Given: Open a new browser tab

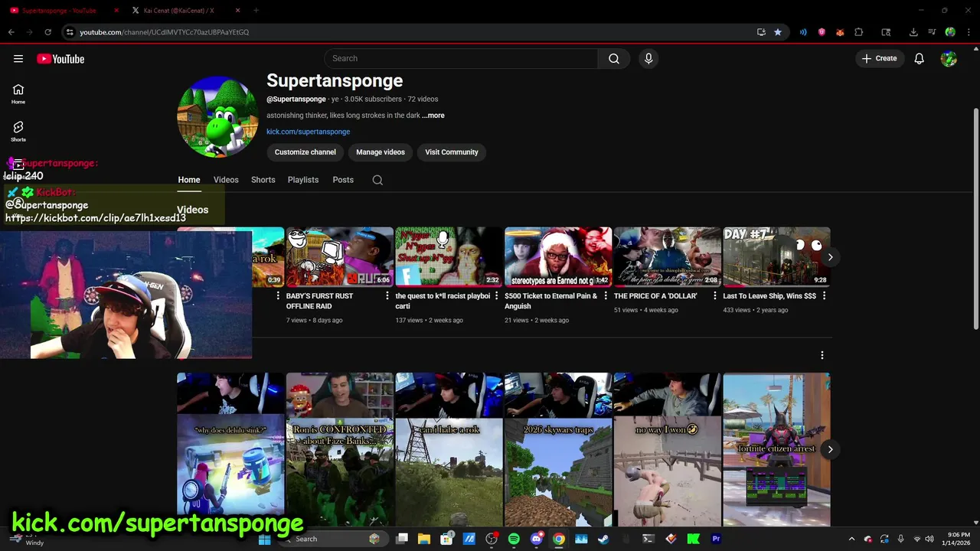Looking at the screenshot, I should (x=256, y=11).
